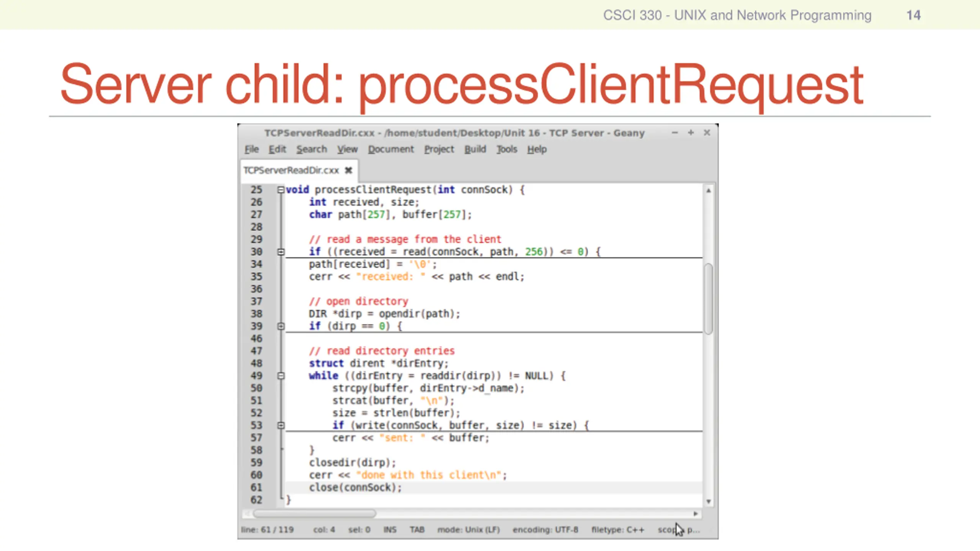Expand the folded if block at line 30

coord(281,252)
